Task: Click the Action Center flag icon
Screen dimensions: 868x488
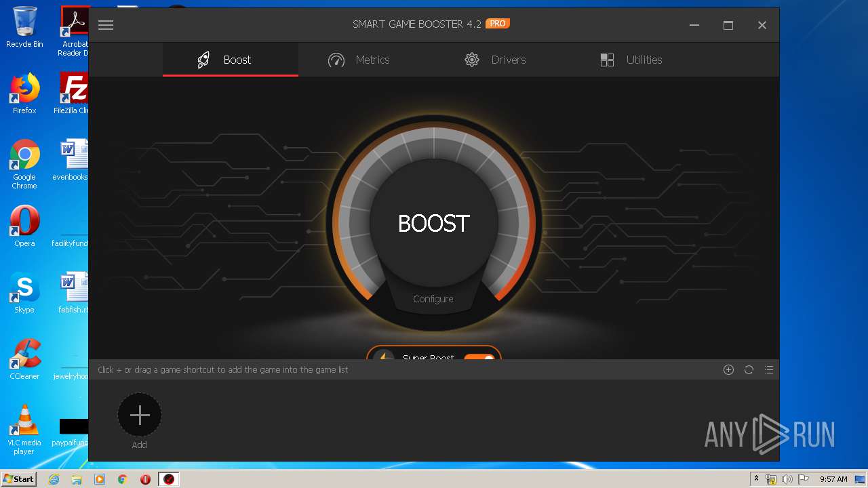Action: tap(803, 479)
